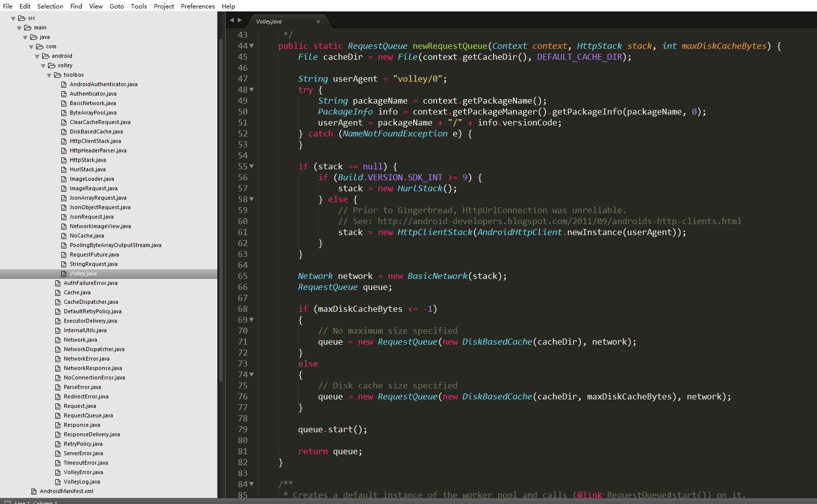Click the VolleyLog.java file icon
817x504 pixels.
tap(58, 482)
